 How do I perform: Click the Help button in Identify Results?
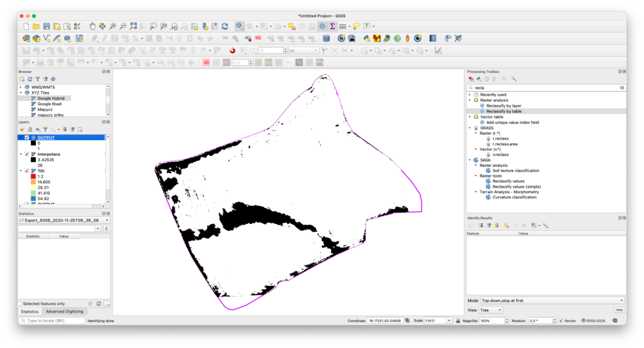tap(619, 310)
